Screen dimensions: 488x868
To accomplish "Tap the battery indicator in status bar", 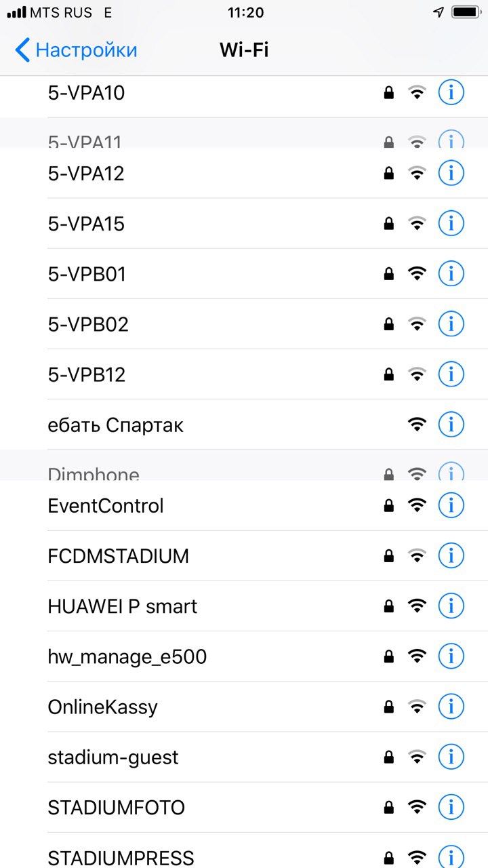I will click(x=465, y=12).
